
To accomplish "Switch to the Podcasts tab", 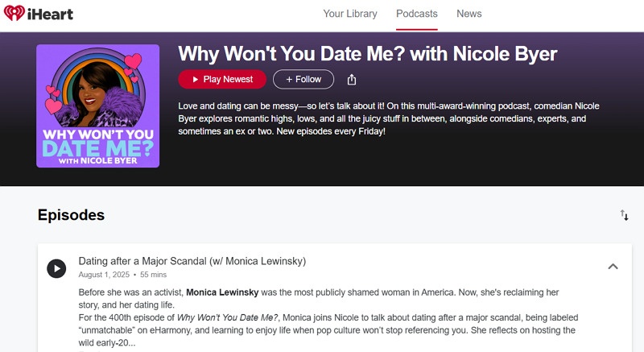I will click(x=416, y=14).
